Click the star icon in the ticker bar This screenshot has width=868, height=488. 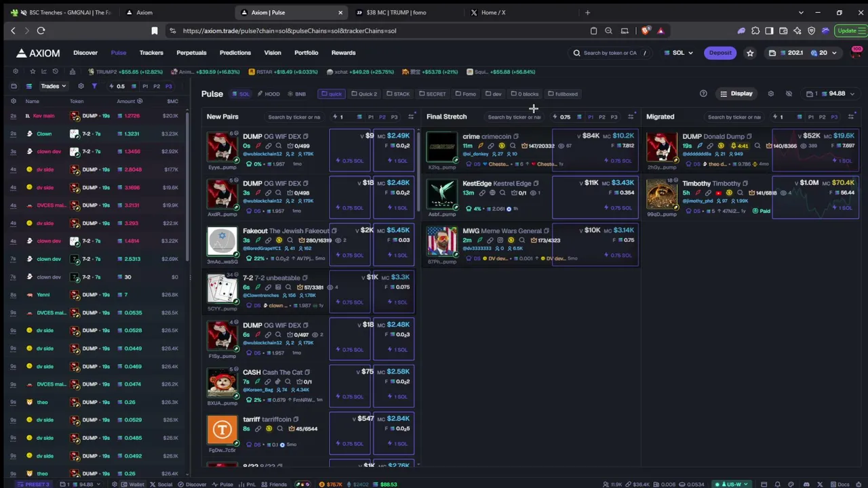point(33,71)
